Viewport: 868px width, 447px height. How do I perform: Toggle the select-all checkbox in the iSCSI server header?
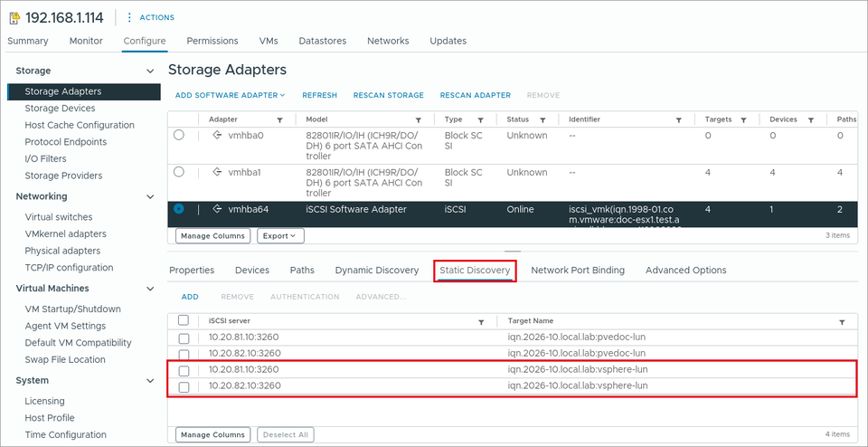[x=184, y=320]
